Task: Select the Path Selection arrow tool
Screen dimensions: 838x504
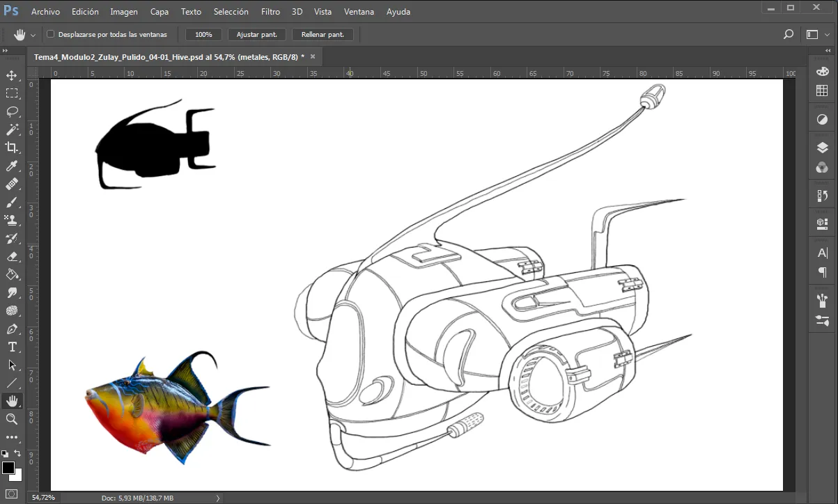Action: click(12, 365)
